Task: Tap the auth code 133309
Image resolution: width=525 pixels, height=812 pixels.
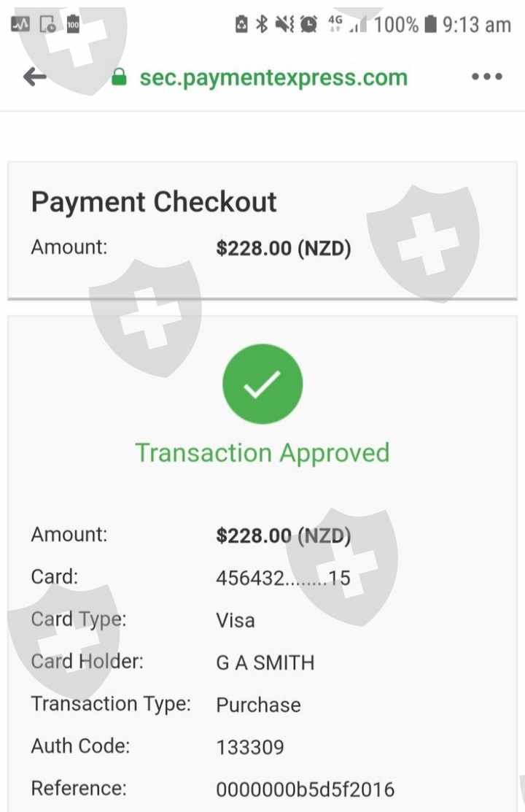Action: tap(250, 747)
